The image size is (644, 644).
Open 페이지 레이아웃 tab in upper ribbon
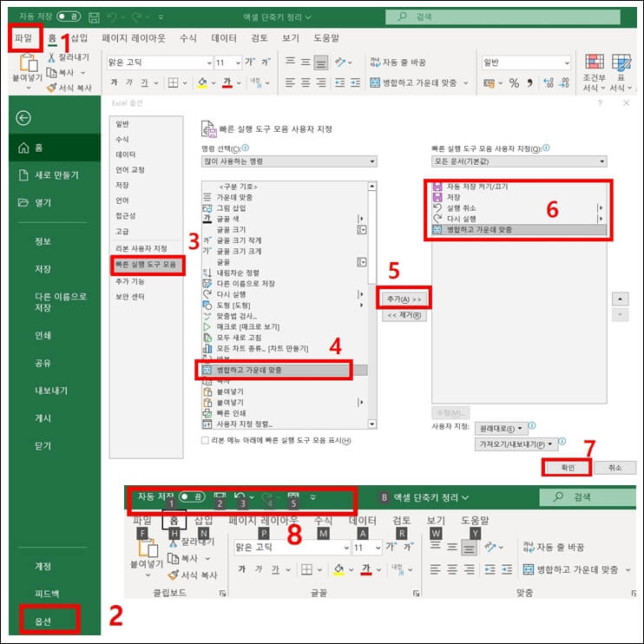click(x=134, y=38)
